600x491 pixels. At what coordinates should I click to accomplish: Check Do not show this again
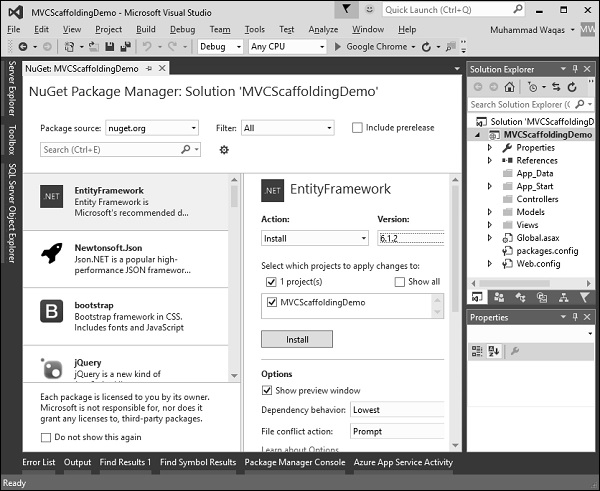pos(46,437)
